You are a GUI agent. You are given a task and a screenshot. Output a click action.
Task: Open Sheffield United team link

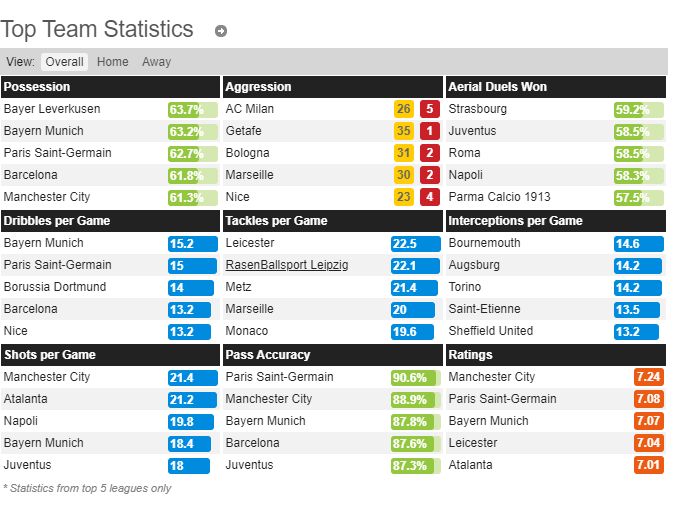(491, 331)
